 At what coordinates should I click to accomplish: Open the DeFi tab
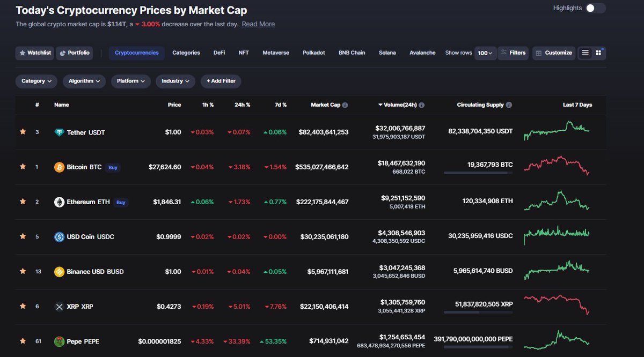pos(219,53)
